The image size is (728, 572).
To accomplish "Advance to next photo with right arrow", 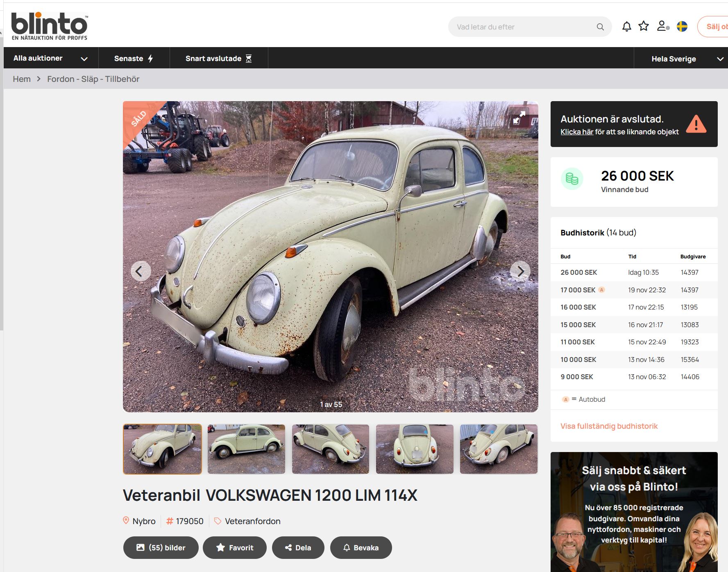I will (521, 271).
